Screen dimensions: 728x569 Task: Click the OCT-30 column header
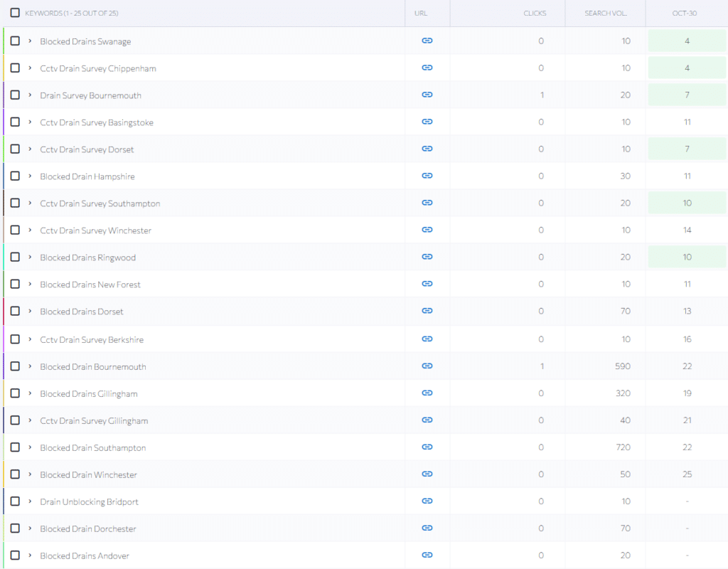[687, 13]
